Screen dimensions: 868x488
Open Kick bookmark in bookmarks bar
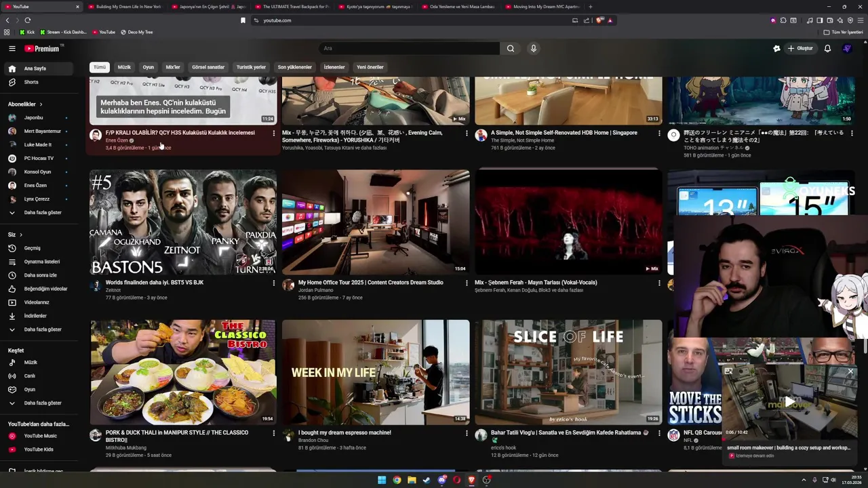point(27,32)
